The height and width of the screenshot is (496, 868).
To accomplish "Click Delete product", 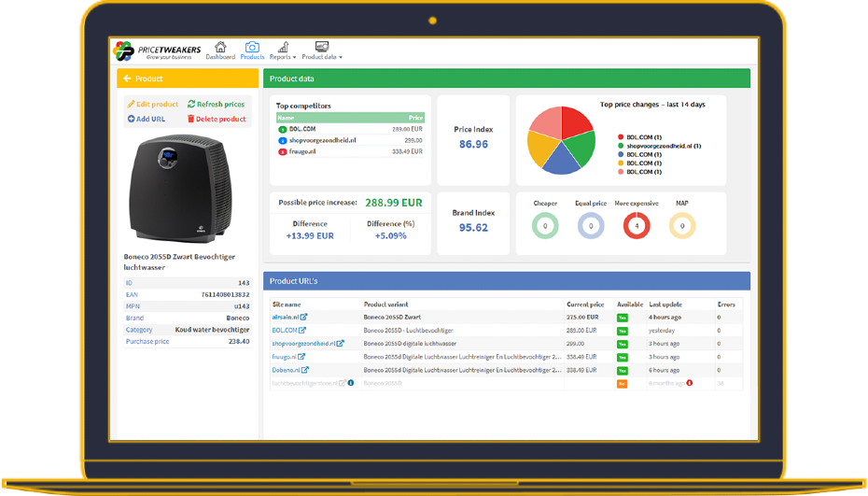I will [x=217, y=119].
